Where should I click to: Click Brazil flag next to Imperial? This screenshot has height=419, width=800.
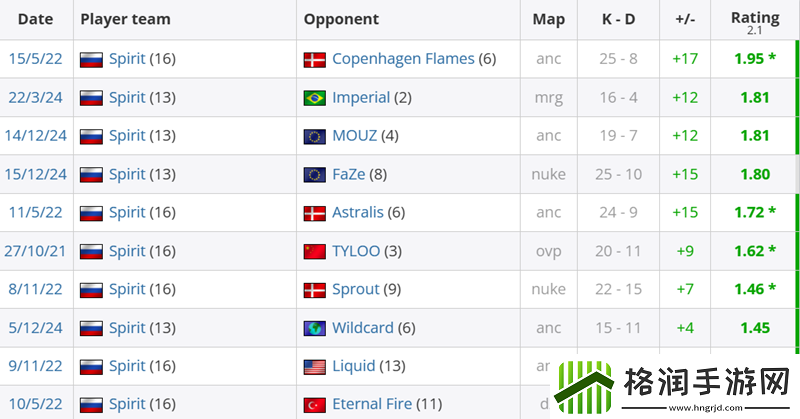pyautogui.click(x=315, y=98)
